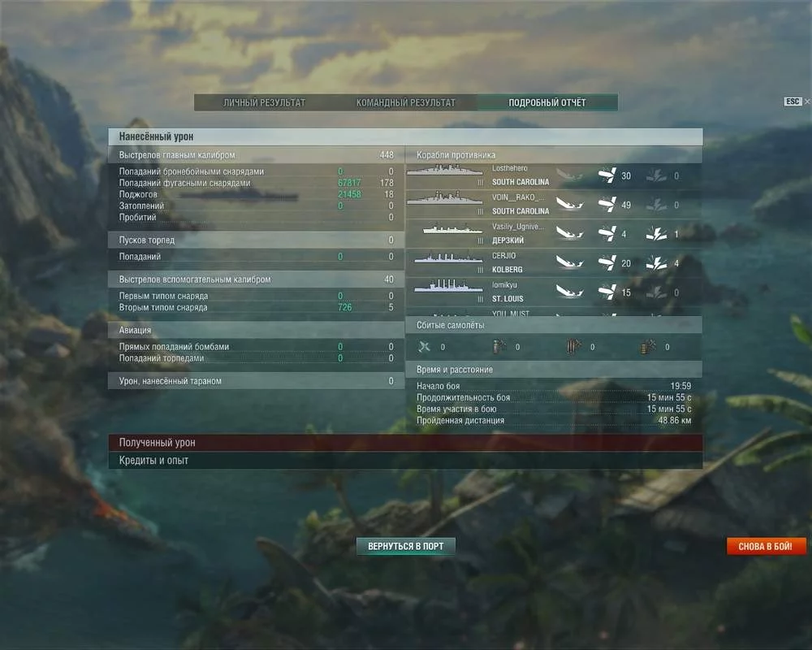This screenshot has width=812, height=650.
Task: Click the shot-down fighter planes icon
Action: pos(424,346)
